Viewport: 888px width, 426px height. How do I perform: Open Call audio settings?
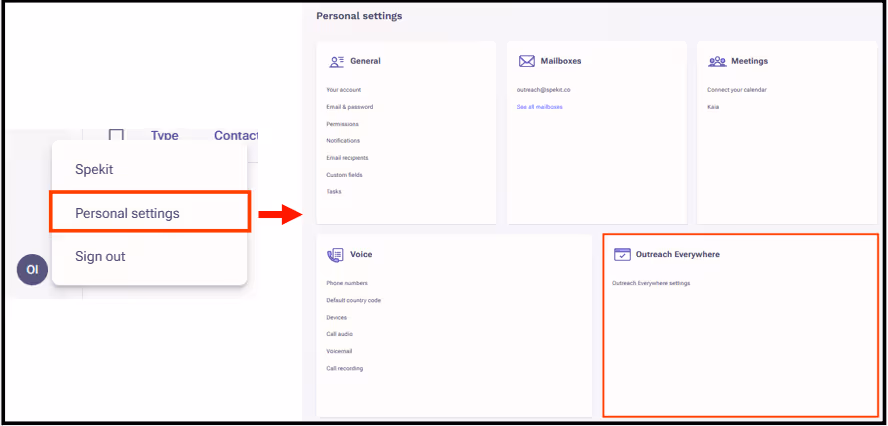pyautogui.click(x=339, y=334)
